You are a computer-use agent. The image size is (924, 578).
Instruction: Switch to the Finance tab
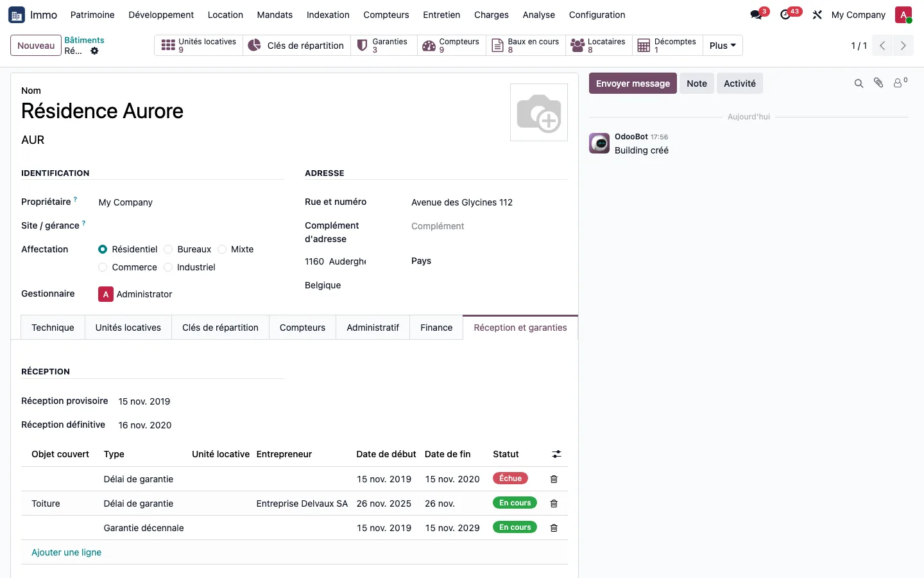coord(436,328)
